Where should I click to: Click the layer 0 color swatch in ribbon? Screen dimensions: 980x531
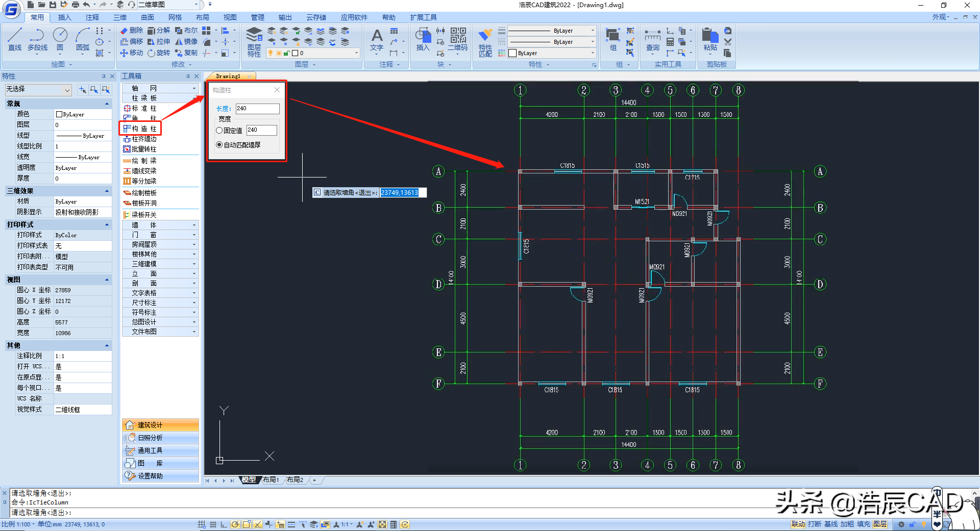click(x=295, y=53)
